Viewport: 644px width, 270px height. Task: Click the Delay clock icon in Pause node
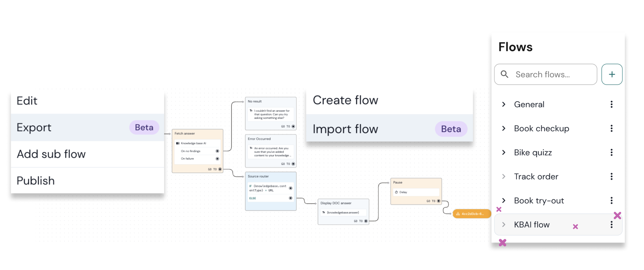point(396,192)
